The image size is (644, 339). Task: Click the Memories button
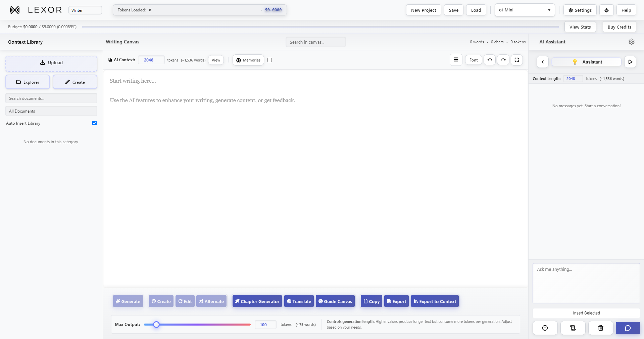pos(248,60)
